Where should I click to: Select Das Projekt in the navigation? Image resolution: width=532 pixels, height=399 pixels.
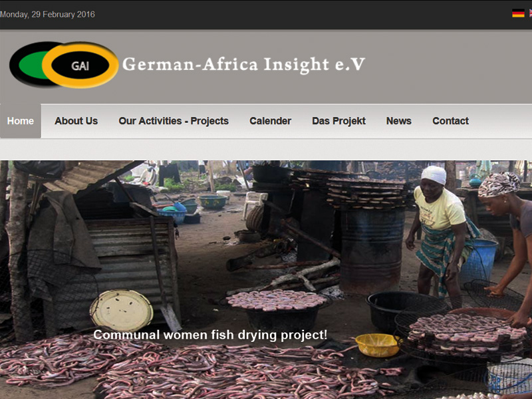coord(338,121)
